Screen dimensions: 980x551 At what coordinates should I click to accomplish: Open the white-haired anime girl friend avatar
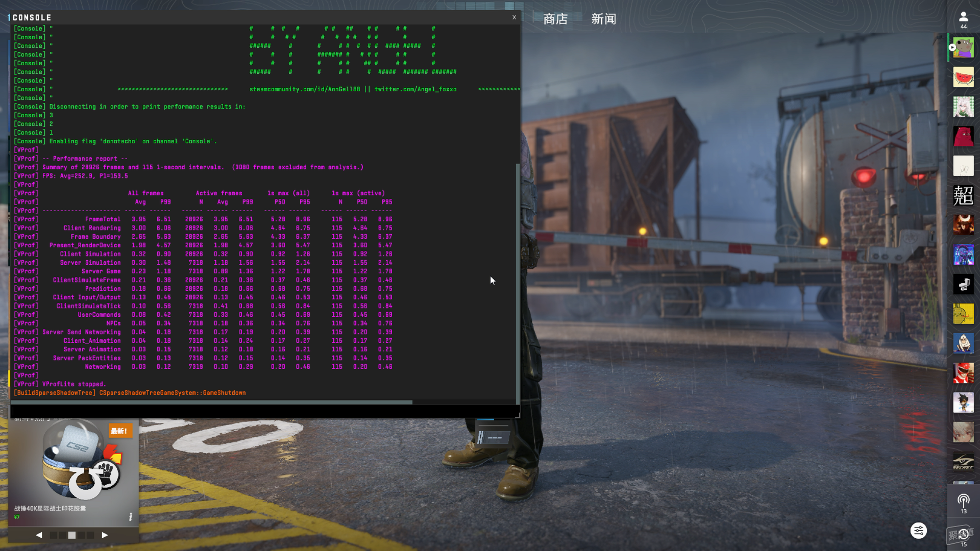[x=963, y=107]
